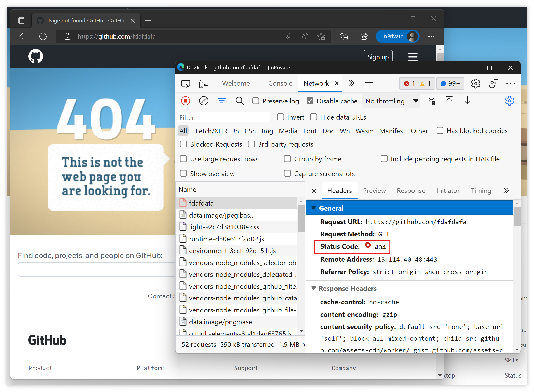Image resolution: width=534 pixels, height=392 pixels.
Task: Click the network Filter text field
Action: [224, 117]
